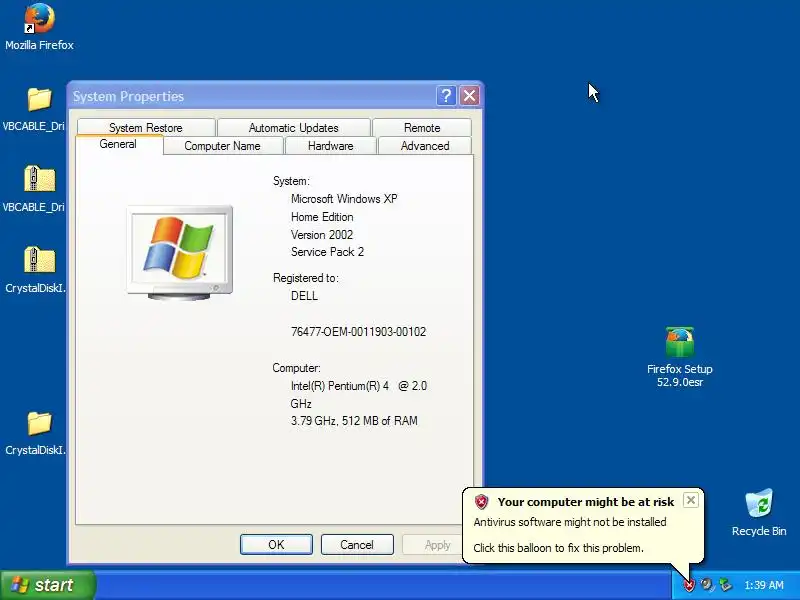800x600 pixels.
Task: Click the 'Home Edition' text
Action: [x=322, y=217]
